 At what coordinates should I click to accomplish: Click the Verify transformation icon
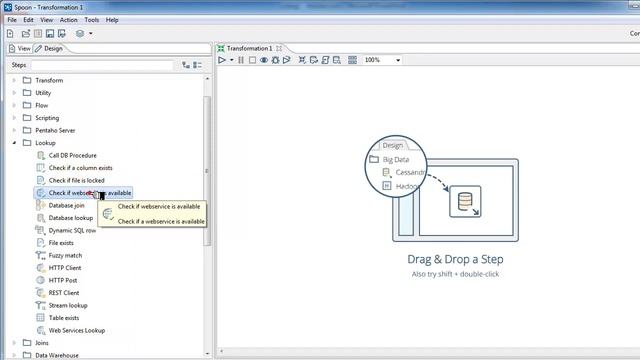click(302, 60)
